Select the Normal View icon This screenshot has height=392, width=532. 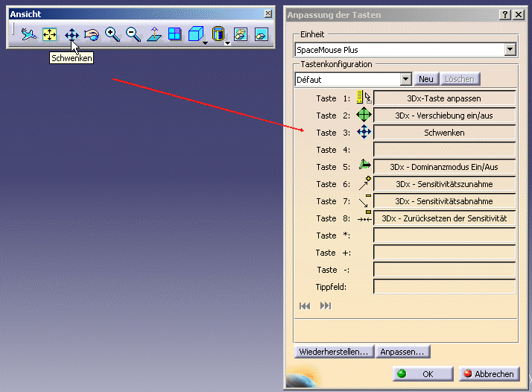pos(154,34)
